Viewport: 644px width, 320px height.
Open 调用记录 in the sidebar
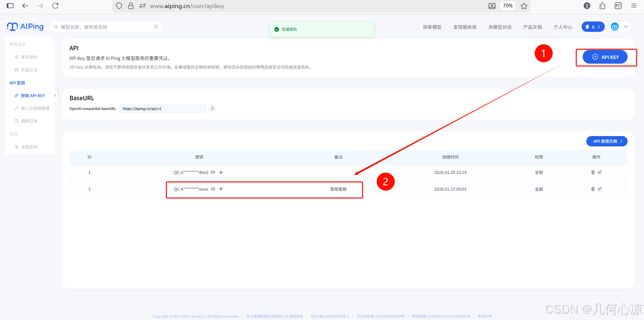tap(26, 121)
